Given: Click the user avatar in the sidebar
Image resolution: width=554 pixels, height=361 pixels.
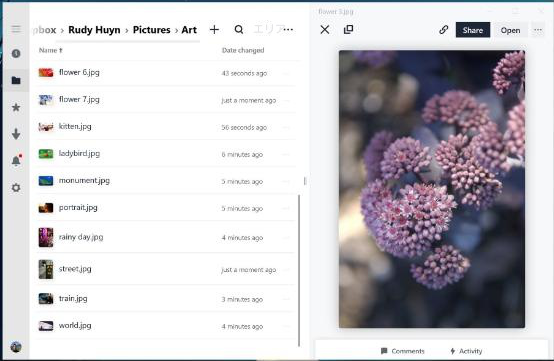Looking at the screenshot, I should (16, 347).
